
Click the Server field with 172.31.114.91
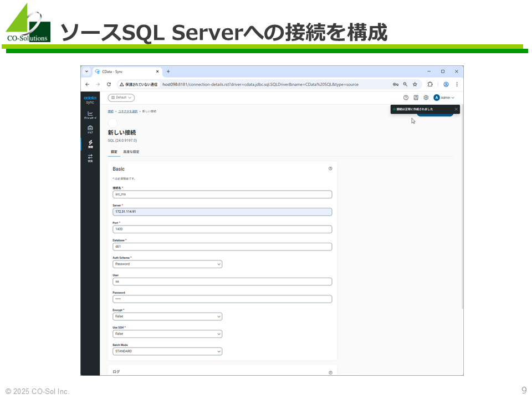222,212
